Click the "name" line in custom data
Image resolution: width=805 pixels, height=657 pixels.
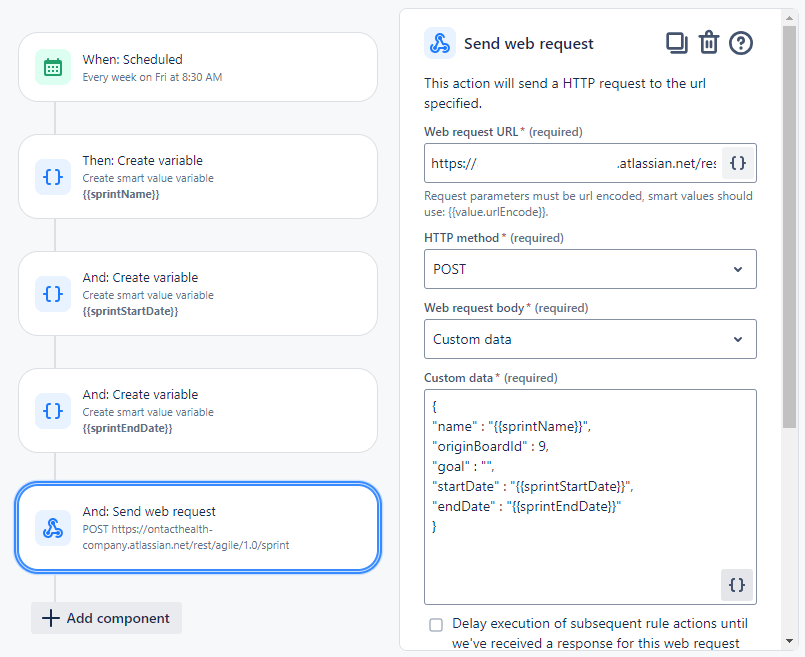(x=511, y=427)
